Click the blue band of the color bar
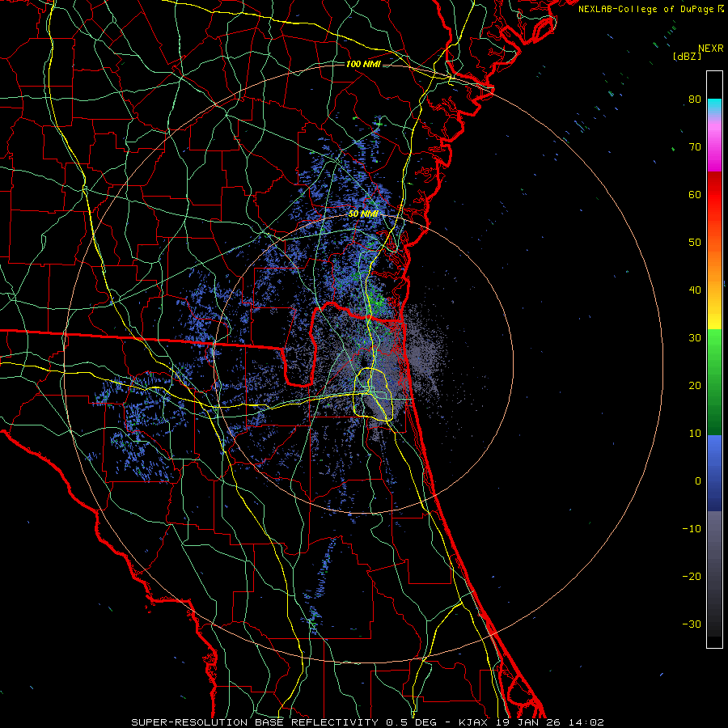This screenshot has width=728, height=728. coord(714,472)
